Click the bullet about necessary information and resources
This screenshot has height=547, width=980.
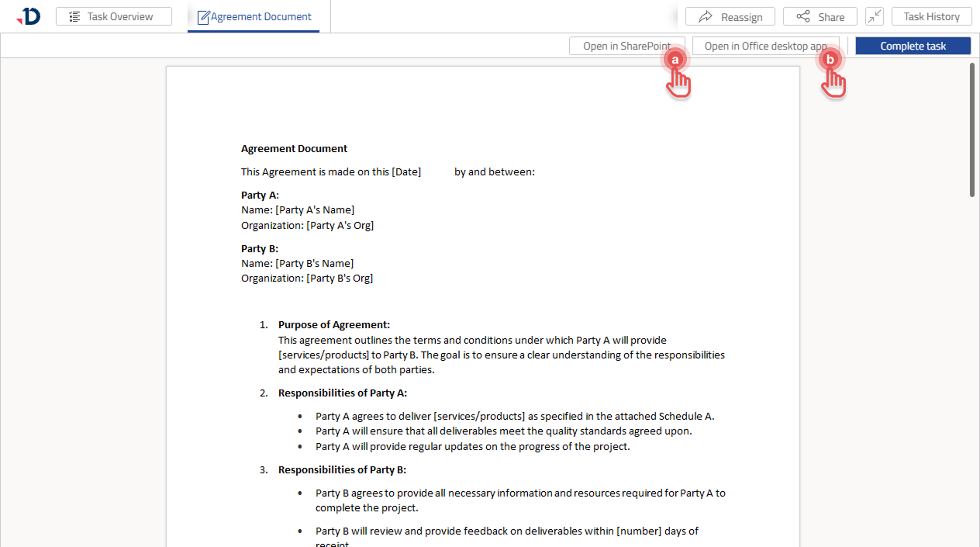click(x=520, y=500)
